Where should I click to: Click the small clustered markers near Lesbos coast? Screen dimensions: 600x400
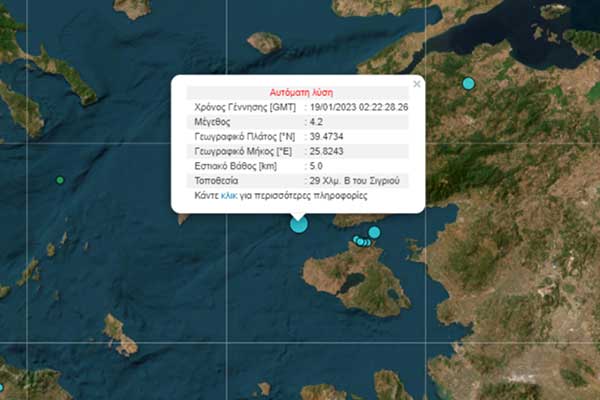tap(361, 241)
